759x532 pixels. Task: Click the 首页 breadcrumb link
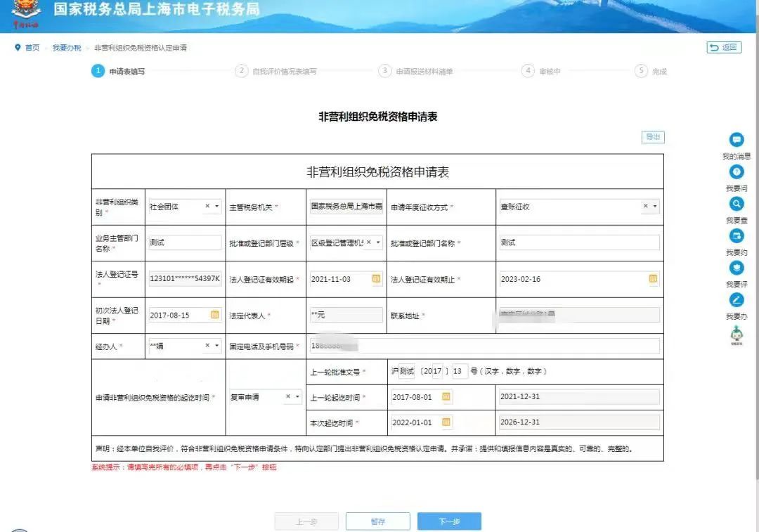tap(32, 48)
